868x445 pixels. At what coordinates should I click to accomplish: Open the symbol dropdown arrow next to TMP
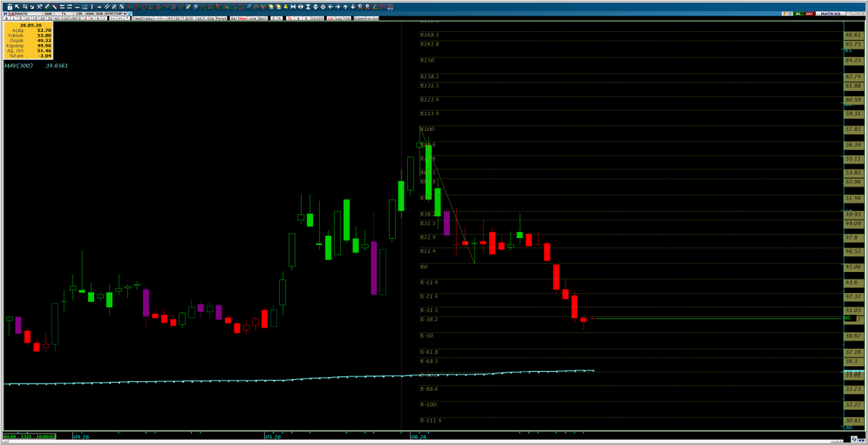[x=124, y=14]
